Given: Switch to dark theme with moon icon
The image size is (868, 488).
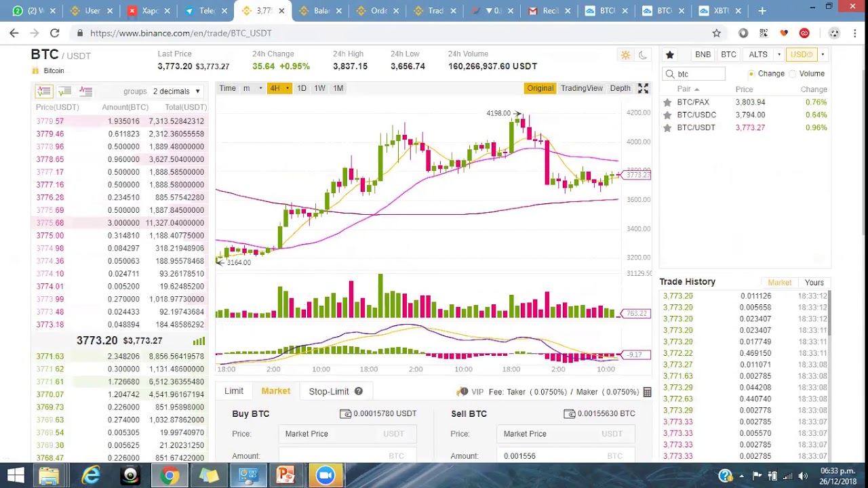Looking at the screenshot, I should coord(642,55).
